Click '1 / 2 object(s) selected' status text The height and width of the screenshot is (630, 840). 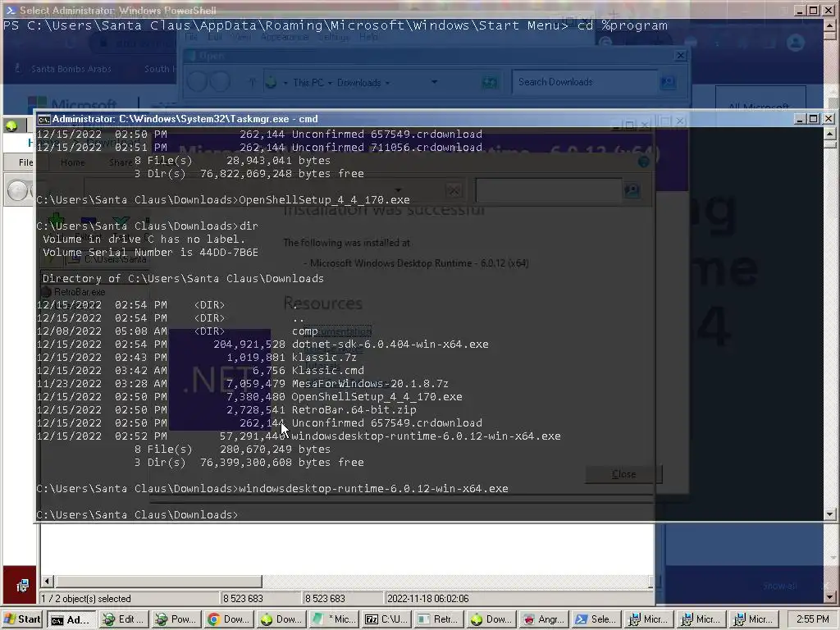pyautogui.click(x=86, y=598)
